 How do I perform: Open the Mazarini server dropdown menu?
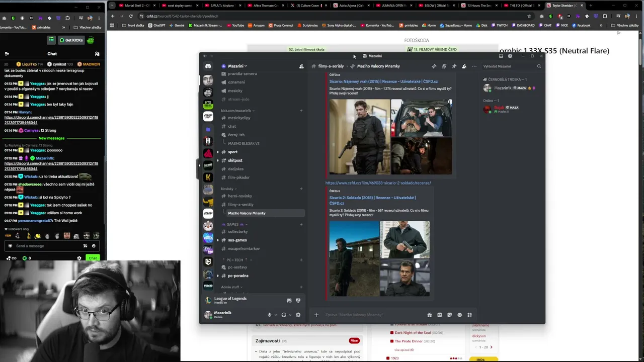pyautogui.click(x=237, y=66)
